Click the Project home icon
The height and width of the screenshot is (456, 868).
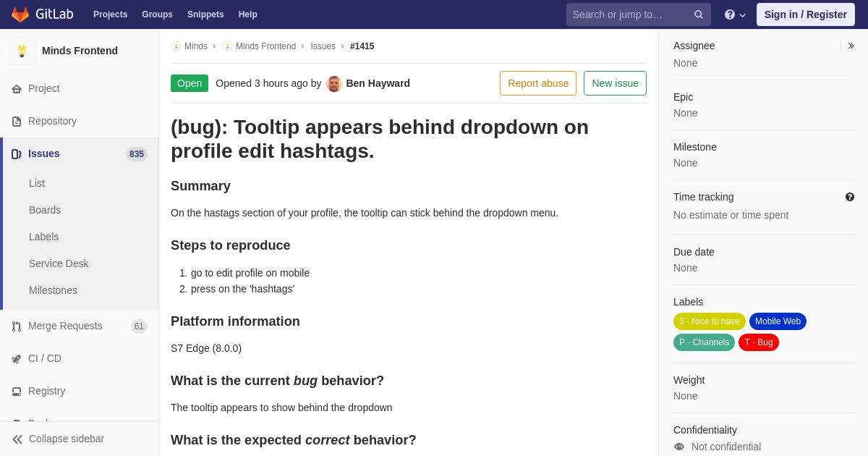[17, 89]
